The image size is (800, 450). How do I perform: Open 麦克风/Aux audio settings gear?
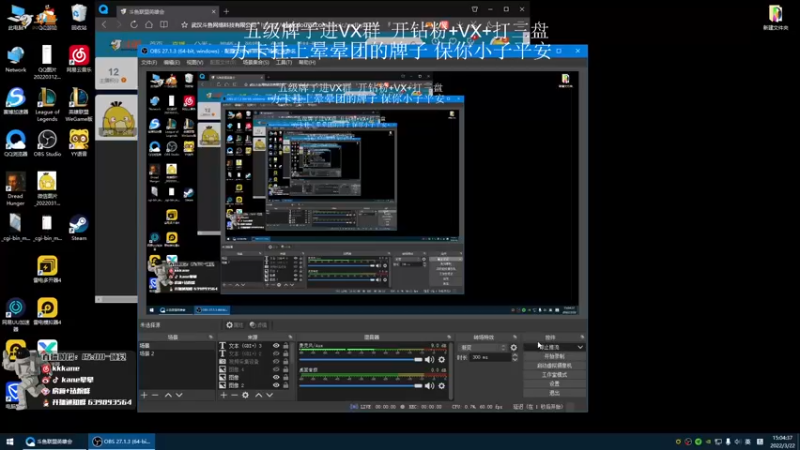(x=442, y=360)
